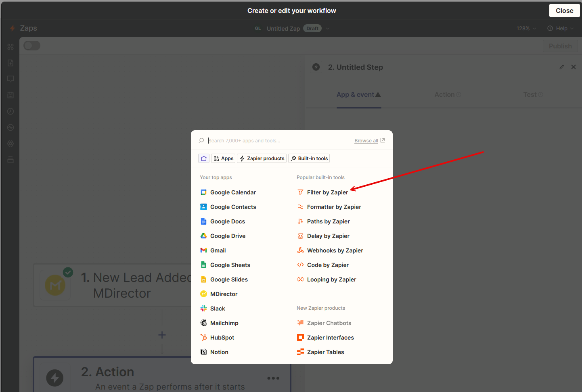This screenshot has width=582, height=392.
Task: Choose HubSpot app
Action: point(222,338)
